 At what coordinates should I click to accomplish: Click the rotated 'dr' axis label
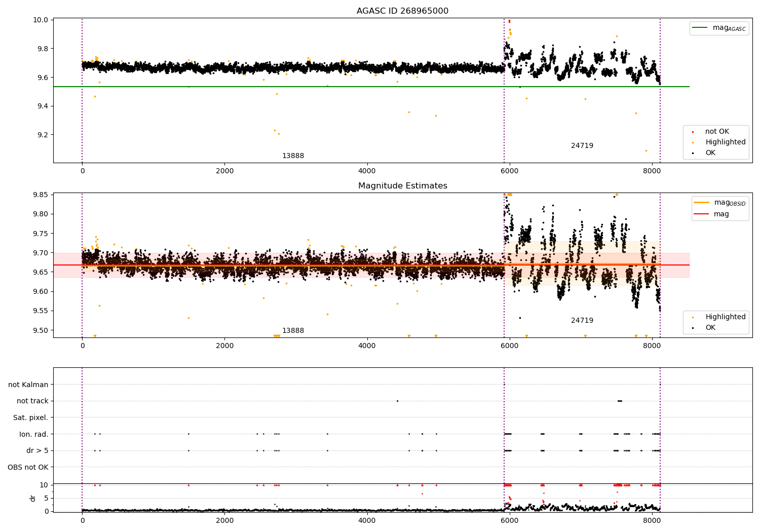pyautogui.click(x=33, y=498)
